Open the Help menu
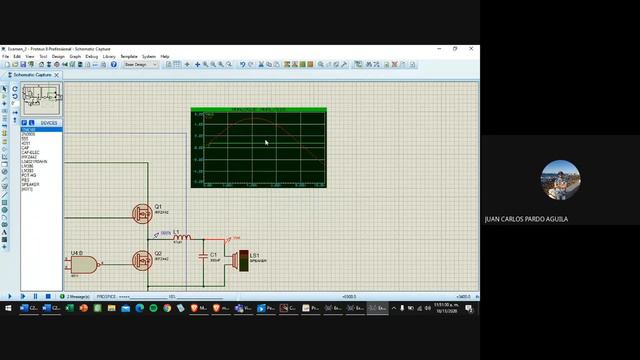640x360 pixels. point(165,57)
